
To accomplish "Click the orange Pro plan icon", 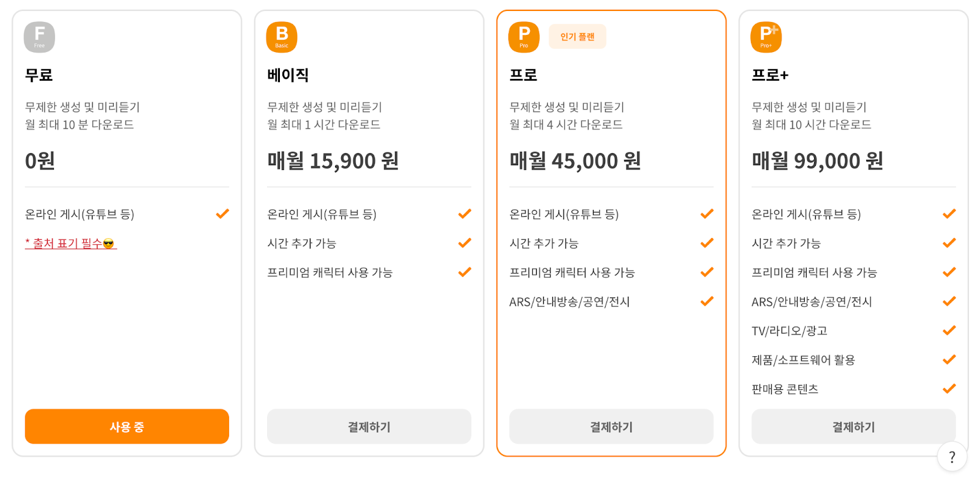I will point(524,37).
